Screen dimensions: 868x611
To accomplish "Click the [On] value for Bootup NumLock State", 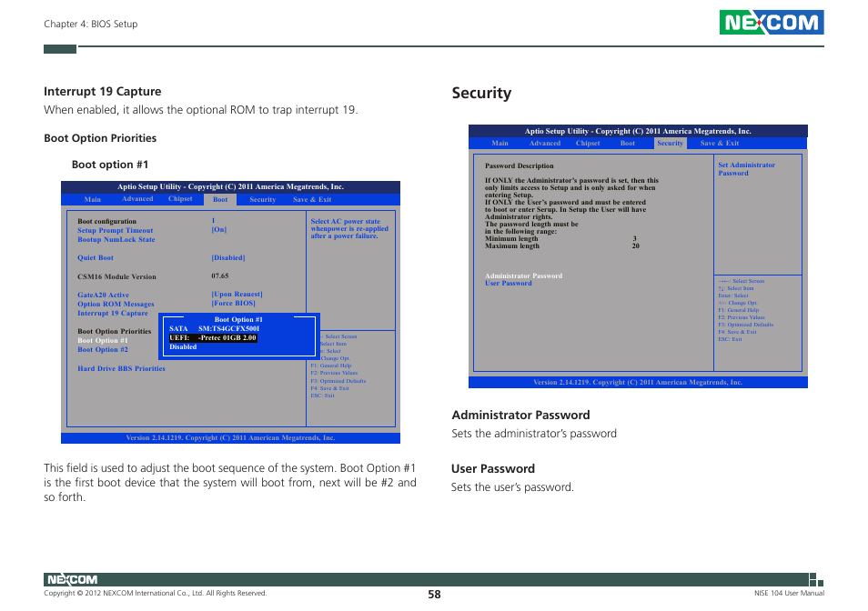I will 218,229.
